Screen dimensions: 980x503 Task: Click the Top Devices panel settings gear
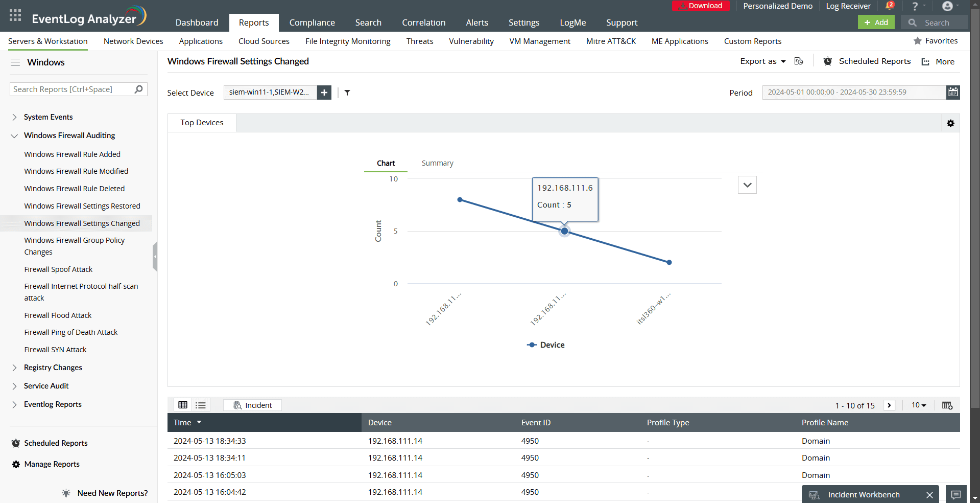pos(950,123)
